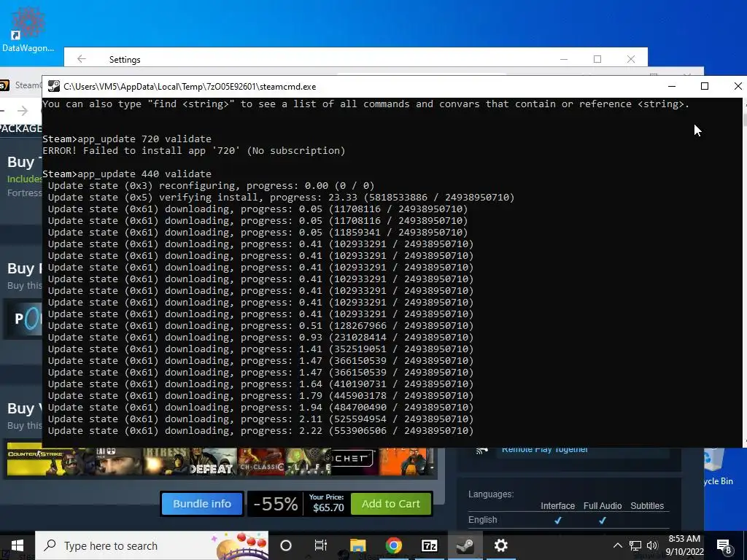Click the Settings window title text
Screen dimensions: 747x560
tap(125, 60)
